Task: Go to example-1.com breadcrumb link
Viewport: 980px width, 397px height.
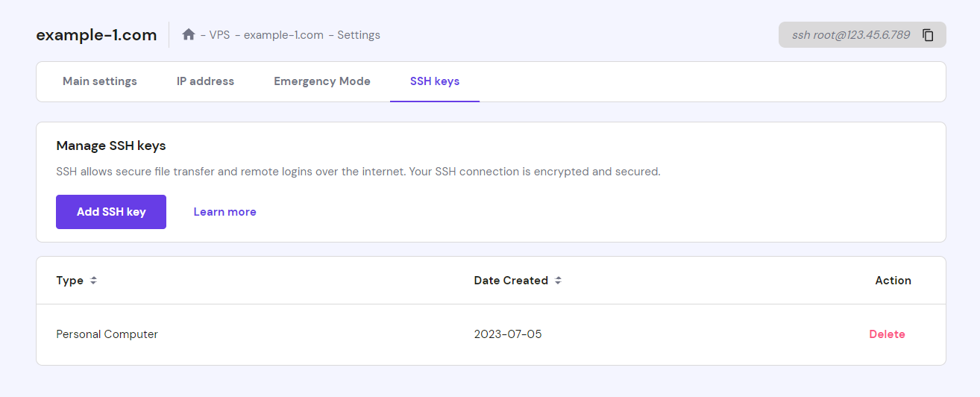Action: pos(283,35)
